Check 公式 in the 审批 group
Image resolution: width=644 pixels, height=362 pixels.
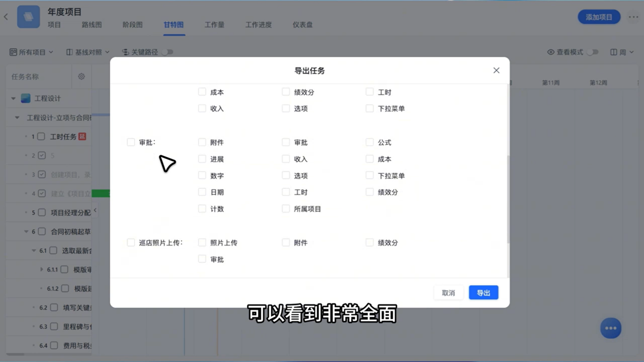click(x=369, y=142)
